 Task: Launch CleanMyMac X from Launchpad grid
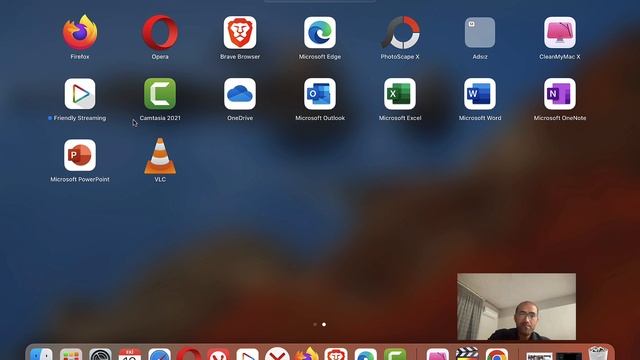click(x=560, y=33)
